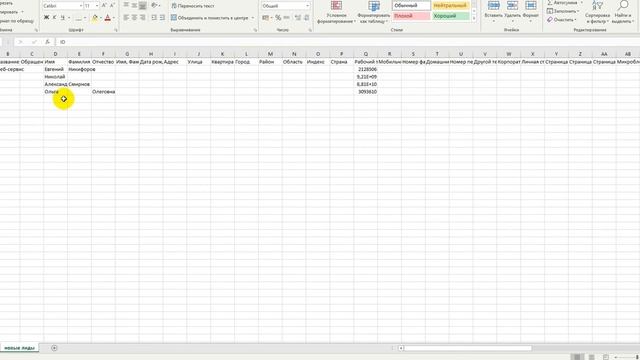Click Объединить и поместить в центре
Screen dimensions: 640x360
coord(209,18)
